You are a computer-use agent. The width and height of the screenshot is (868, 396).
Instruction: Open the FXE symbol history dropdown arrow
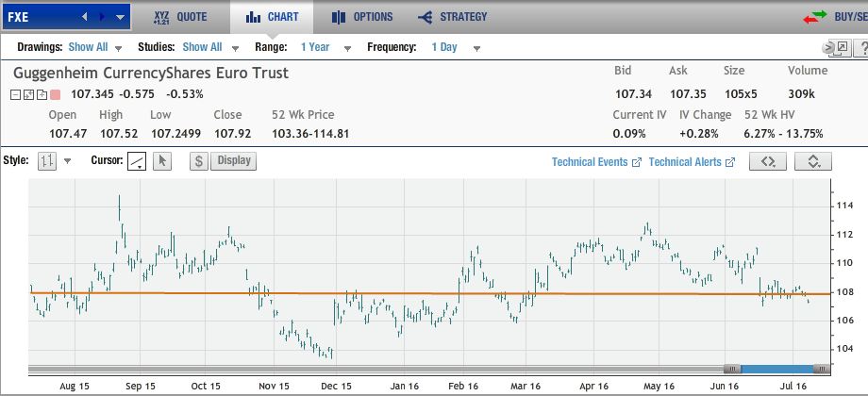120,17
